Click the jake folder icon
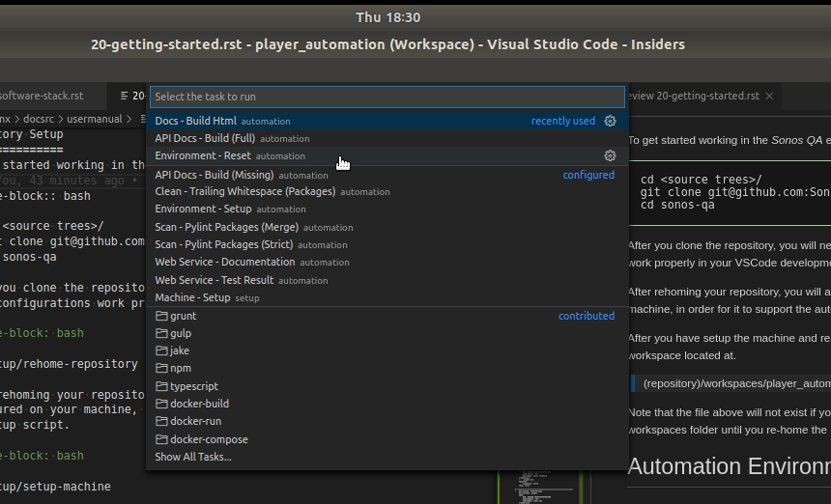 [x=161, y=350]
